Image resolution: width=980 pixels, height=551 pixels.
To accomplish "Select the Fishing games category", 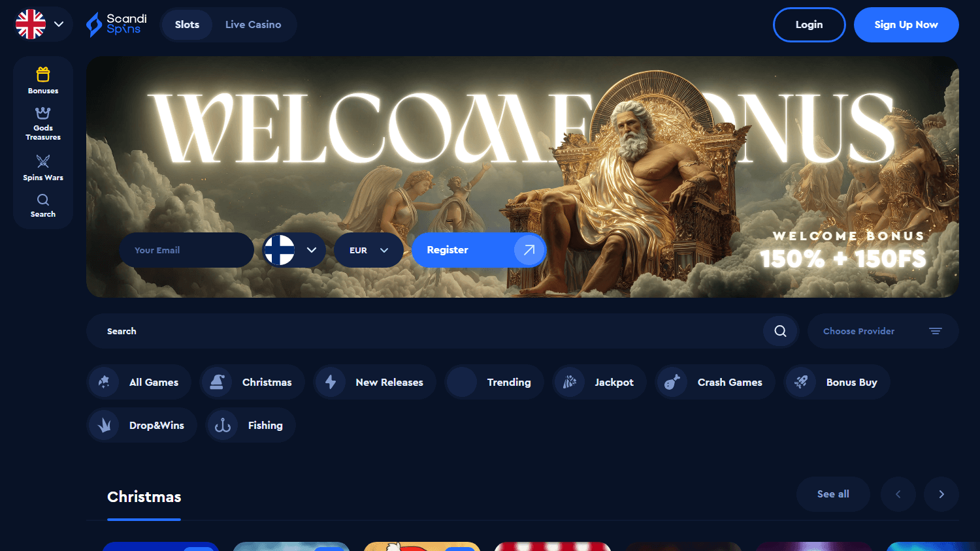I will 250,425.
